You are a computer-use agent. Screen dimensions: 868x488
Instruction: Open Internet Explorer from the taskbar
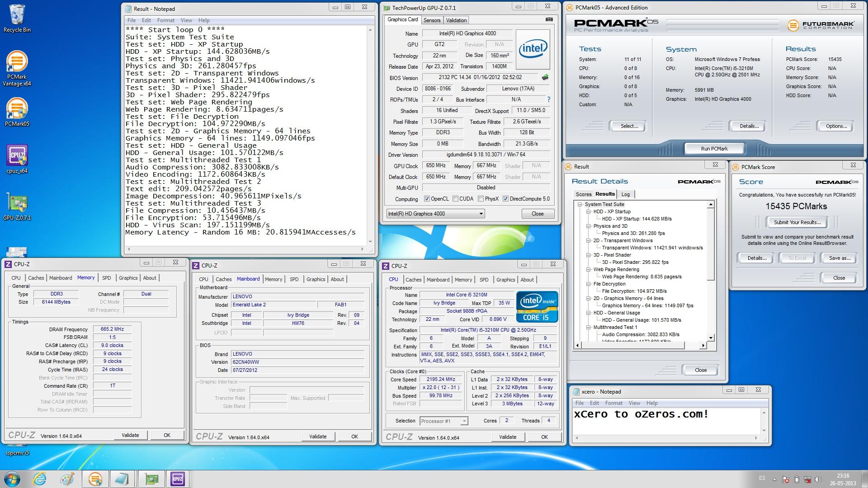(x=40, y=479)
